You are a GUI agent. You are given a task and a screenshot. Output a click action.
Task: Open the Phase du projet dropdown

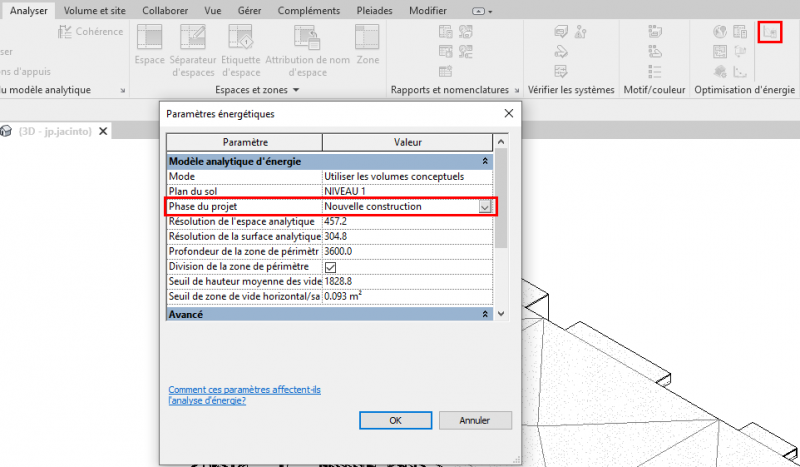485,207
